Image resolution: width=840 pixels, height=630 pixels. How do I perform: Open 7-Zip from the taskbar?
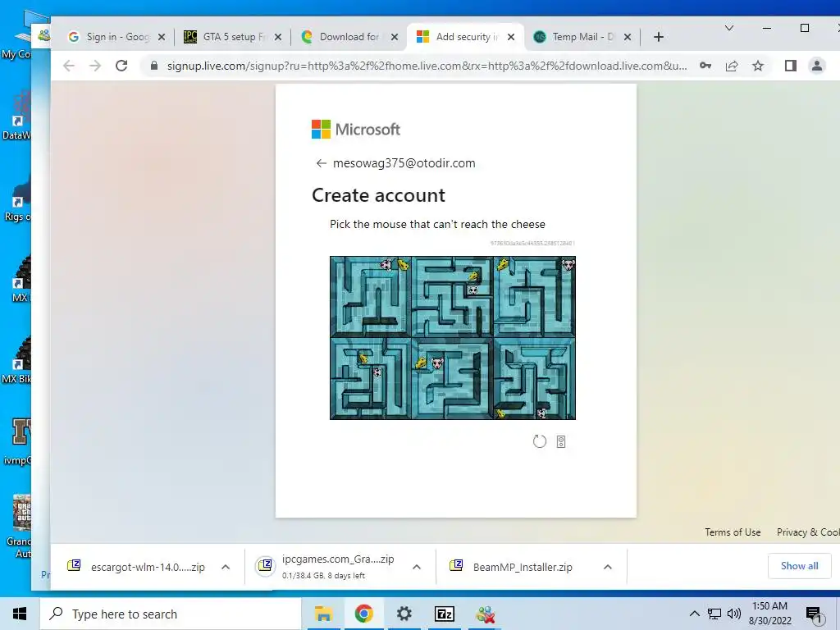(x=444, y=614)
